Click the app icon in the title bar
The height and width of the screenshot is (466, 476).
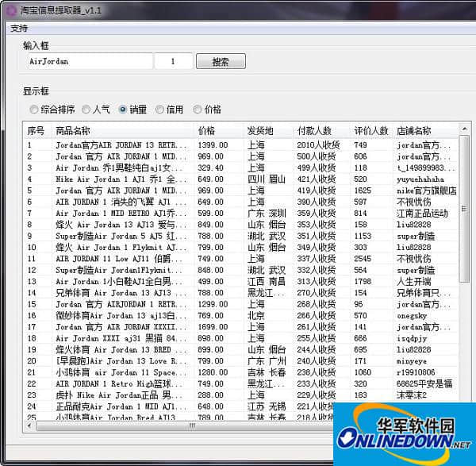(x=12, y=10)
